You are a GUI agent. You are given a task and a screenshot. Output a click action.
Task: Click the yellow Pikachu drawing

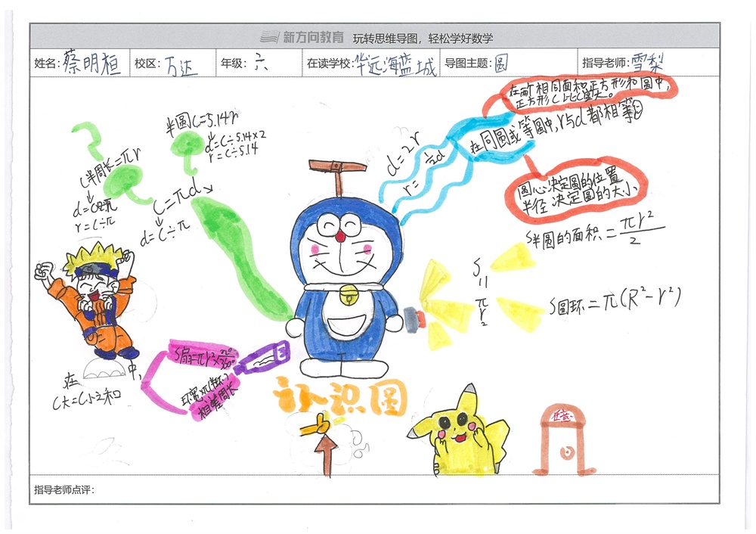[x=457, y=431]
